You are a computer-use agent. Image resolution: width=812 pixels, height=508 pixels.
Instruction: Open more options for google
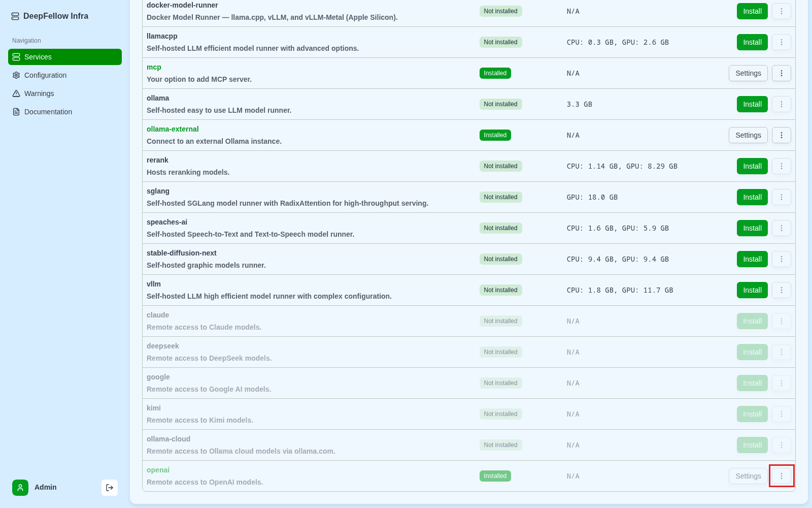pyautogui.click(x=782, y=383)
